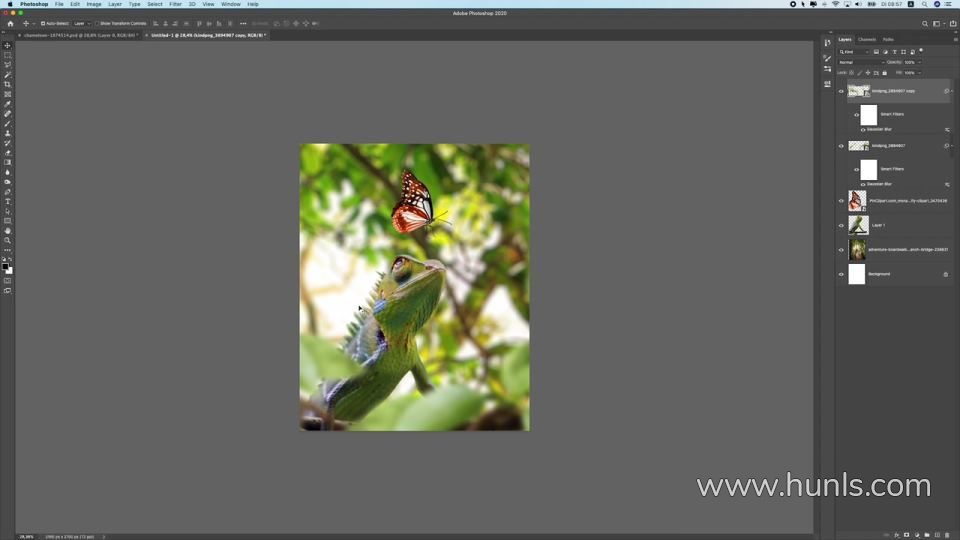Viewport: 960px width, 540px height.
Task: Click the foreground color swatch
Action: [x=6, y=267]
